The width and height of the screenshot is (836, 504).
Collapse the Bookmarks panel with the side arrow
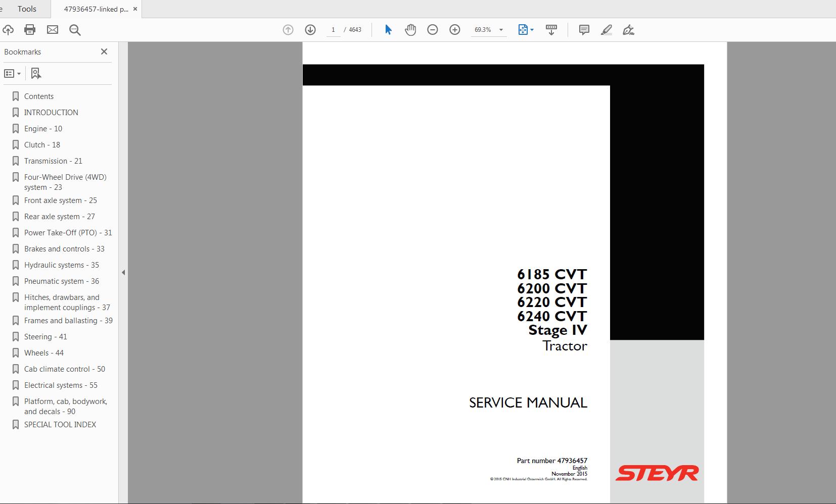tap(124, 272)
